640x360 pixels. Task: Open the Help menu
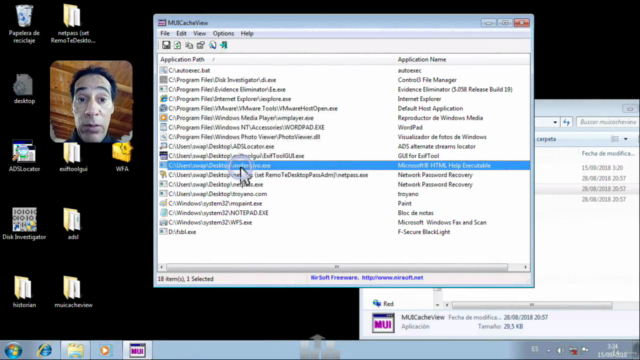point(247,33)
